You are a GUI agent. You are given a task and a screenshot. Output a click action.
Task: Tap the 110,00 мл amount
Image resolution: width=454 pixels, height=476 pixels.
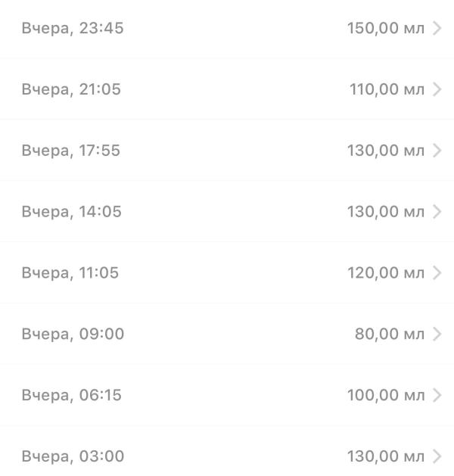pyautogui.click(x=386, y=90)
